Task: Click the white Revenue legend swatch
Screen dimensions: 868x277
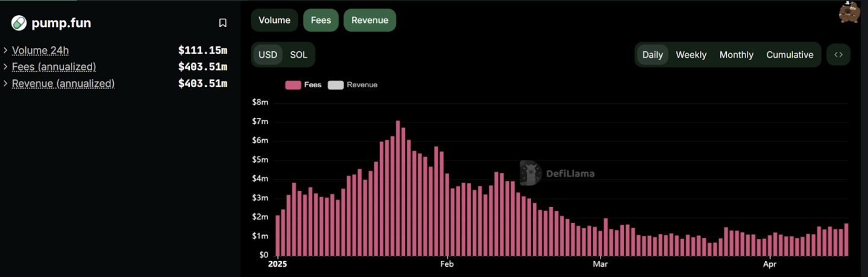Action: click(x=336, y=85)
